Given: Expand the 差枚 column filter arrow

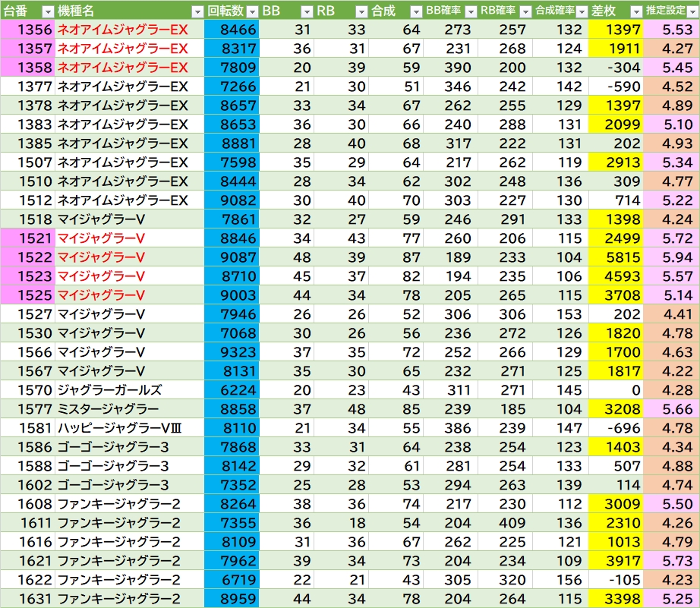Looking at the screenshot, I should (x=635, y=11).
